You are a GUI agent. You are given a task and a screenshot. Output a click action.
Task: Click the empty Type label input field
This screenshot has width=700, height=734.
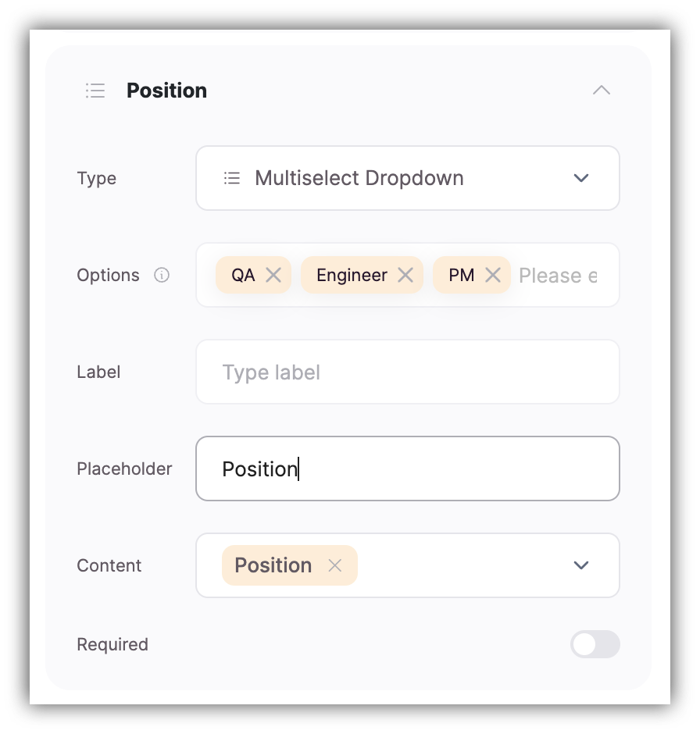[x=408, y=372]
